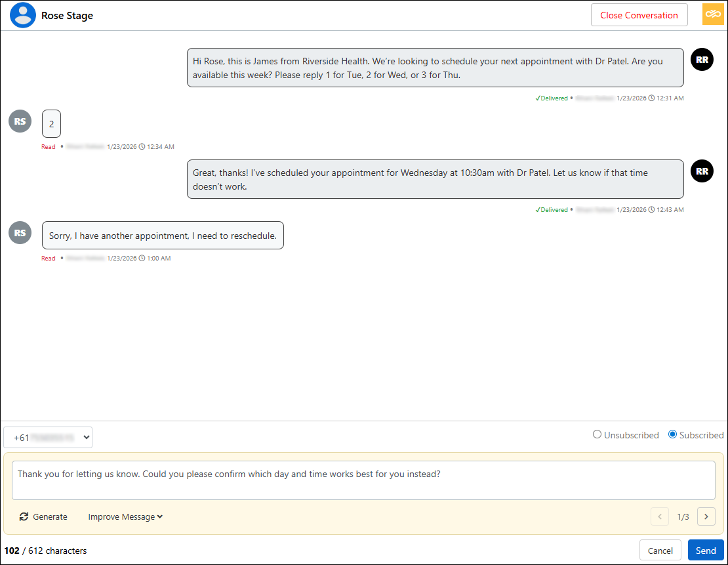Click the clock icon next to 12:43 AM
The image size is (728, 565).
coord(651,209)
